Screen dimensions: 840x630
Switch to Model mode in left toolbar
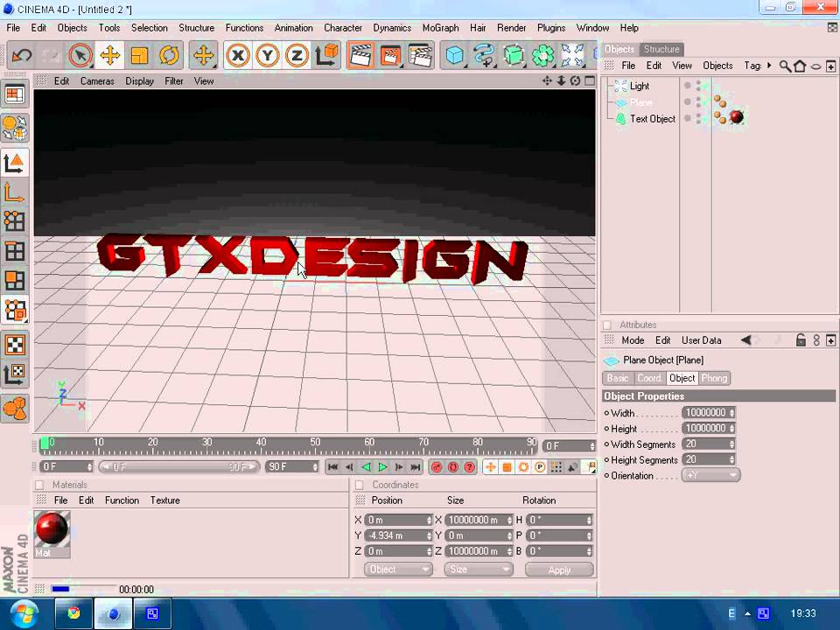tap(15, 163)
